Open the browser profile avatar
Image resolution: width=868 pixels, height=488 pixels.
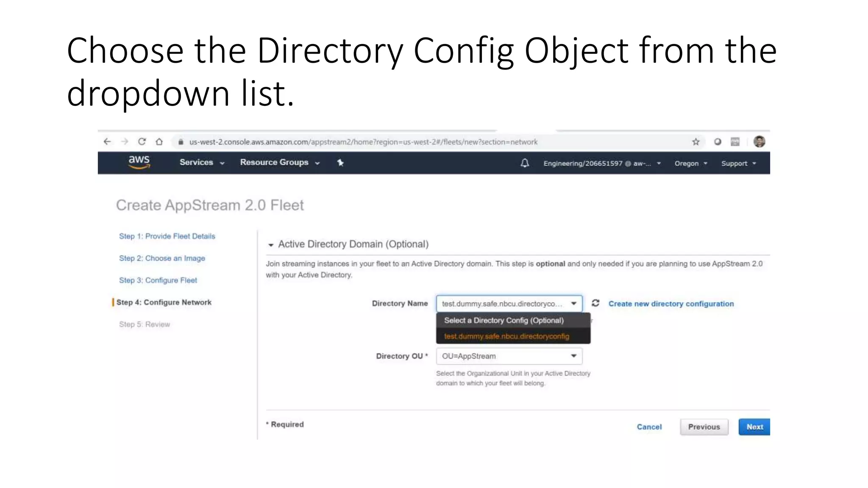point(759,141)
